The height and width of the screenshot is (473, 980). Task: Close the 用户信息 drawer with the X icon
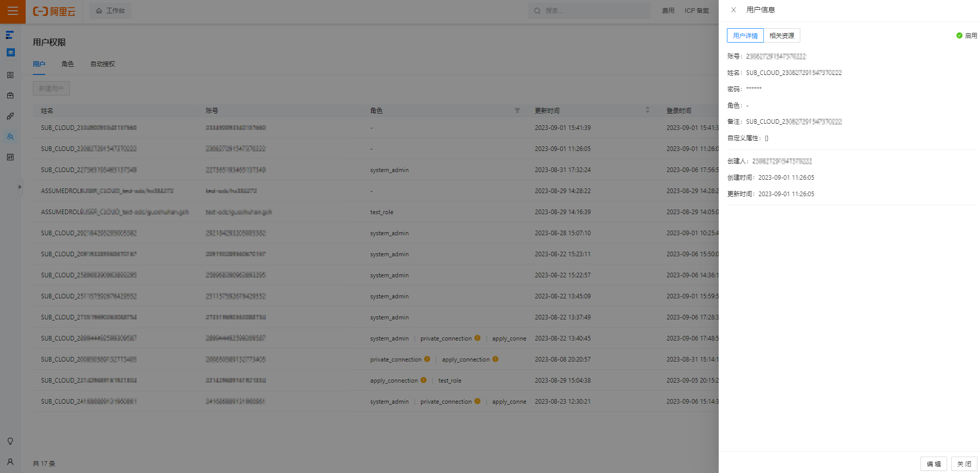(x=734, y=10)
